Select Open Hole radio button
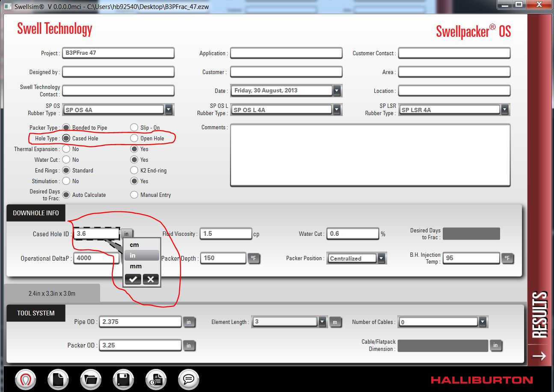Viewport: 554px width, 392px height. point(134,138)
